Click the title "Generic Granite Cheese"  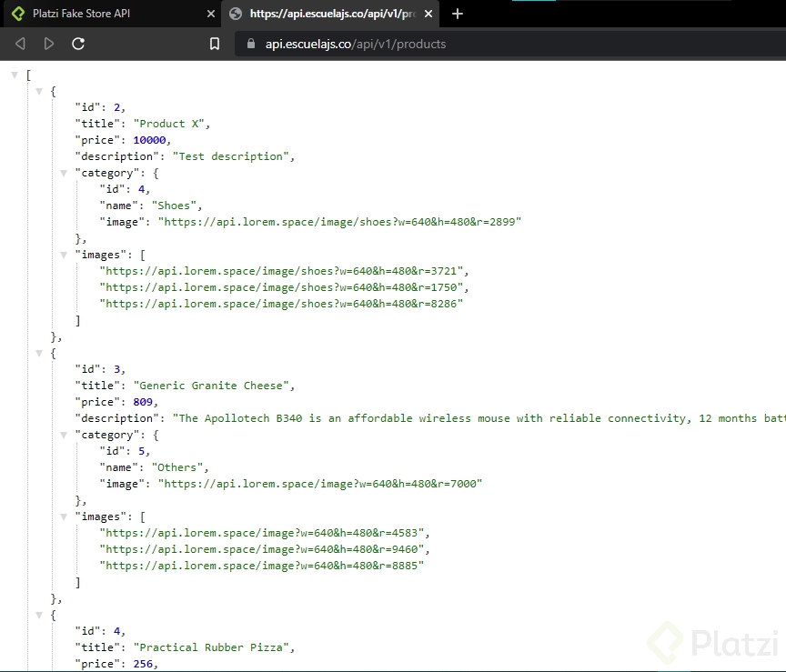[x=211, y=386]
